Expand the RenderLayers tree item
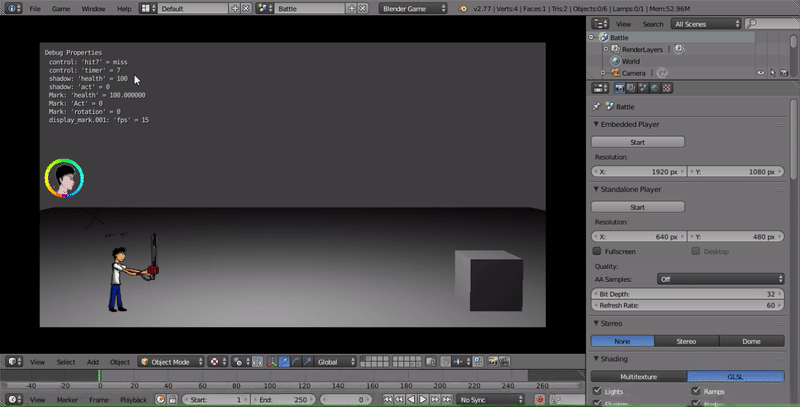Screen dimensions: 800x407 point(606,49)
